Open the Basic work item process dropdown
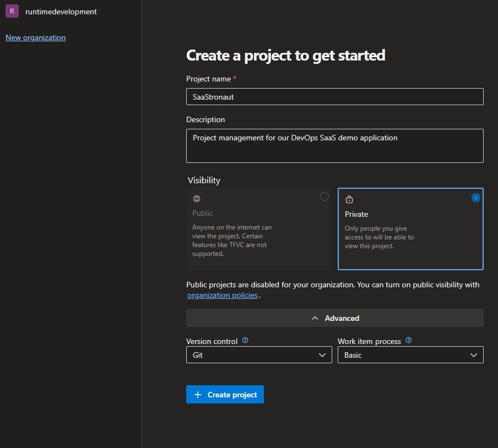Screen dimensions: 498x448 [410, 355]
